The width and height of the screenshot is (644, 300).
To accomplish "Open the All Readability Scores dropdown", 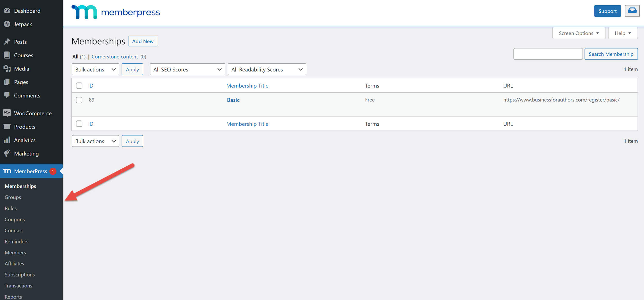I will [267, 69].
